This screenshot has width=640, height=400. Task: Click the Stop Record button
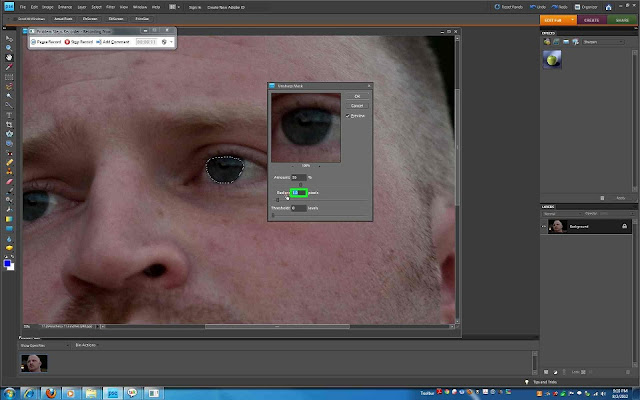click(x=79, y=42)
